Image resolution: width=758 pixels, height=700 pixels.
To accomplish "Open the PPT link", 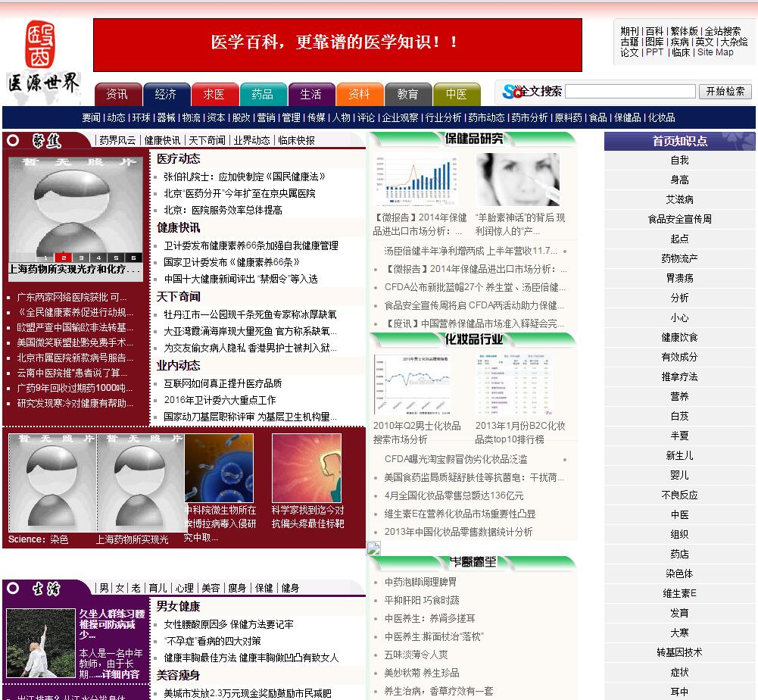I will [654, 52].
